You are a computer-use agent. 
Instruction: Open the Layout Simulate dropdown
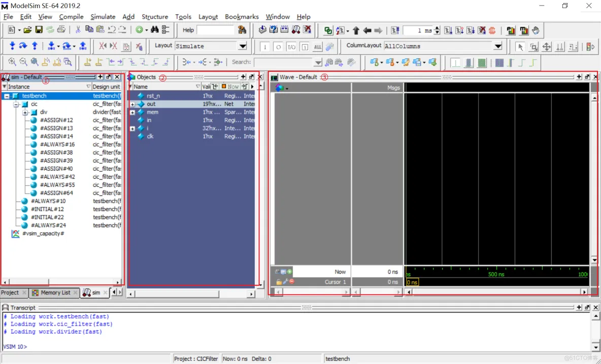pyautogui.click(x=243, y=46)
